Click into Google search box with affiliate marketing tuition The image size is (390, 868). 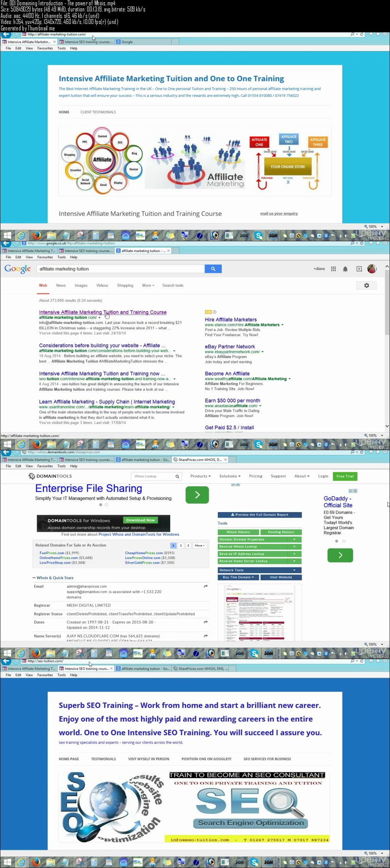point(121,269)
